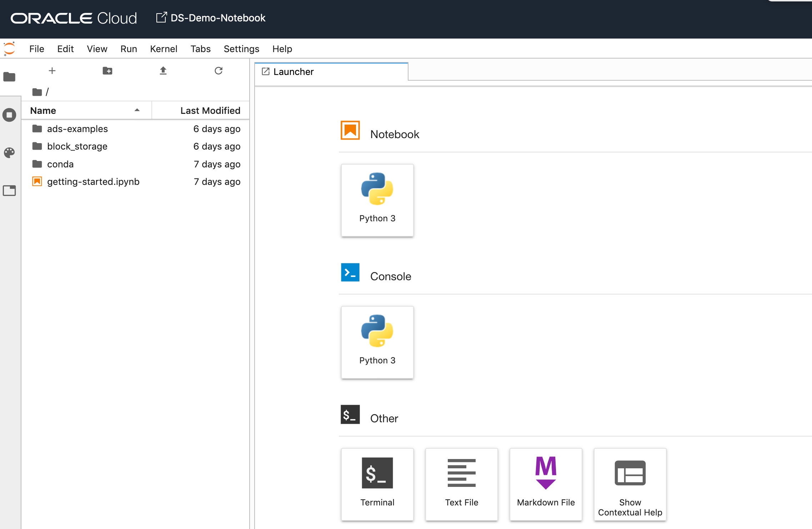The image size is (812, 529).
Task: Launch a Python 3 console
Action: click(377, 342)
